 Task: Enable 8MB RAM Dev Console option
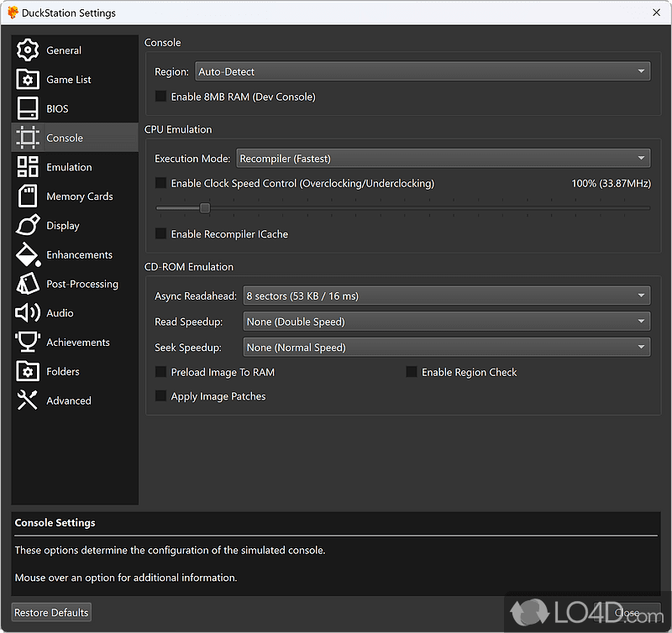click(x=160, y=96)
